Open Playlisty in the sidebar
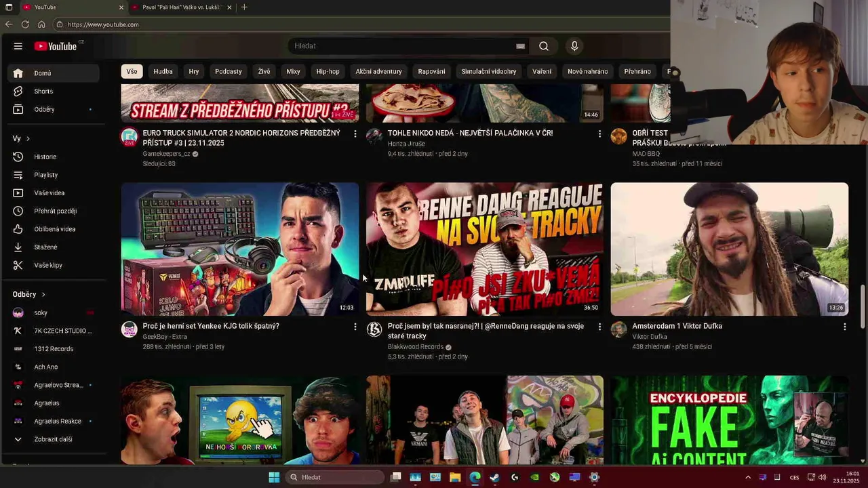868x488 pixels. [x=54, y=175]
